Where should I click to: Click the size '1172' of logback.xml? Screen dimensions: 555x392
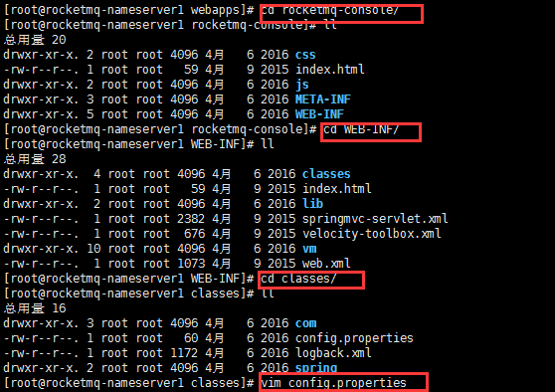point(184,353)
